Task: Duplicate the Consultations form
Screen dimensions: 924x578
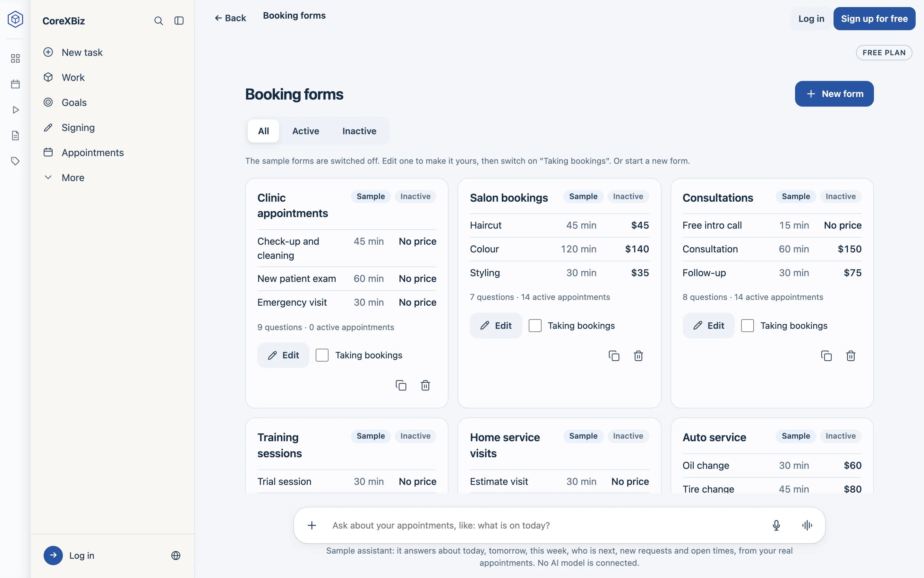Action: (826, 356)
